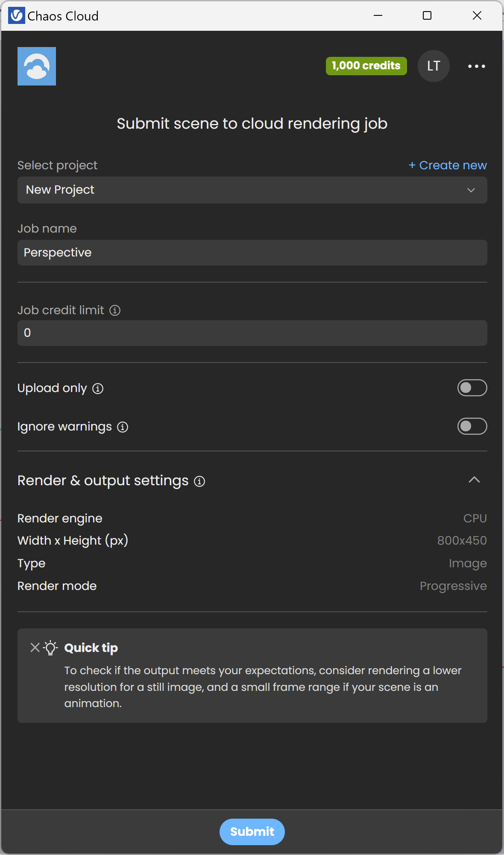The height and width of the screenshot is (855, 504).
Task: Open the Select project dropdown
Action: 252,190
